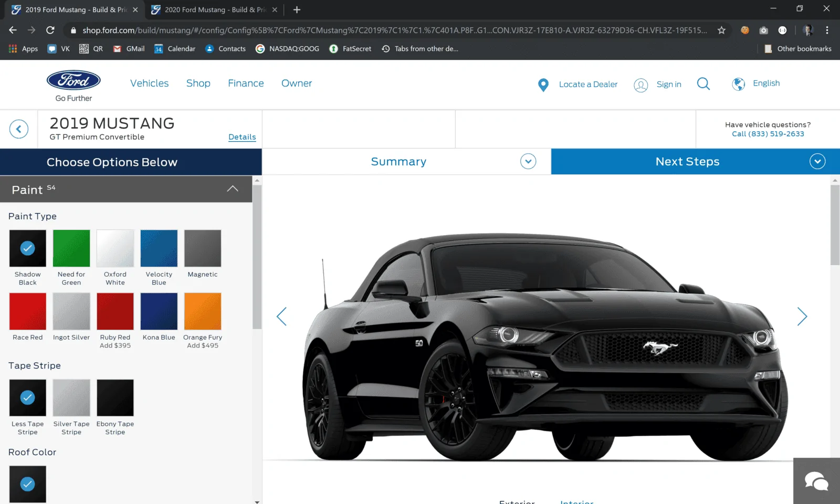Viewport: 840px width, 504px height.
Task: Open the Contacts bookmark
Action: [225, 49]
